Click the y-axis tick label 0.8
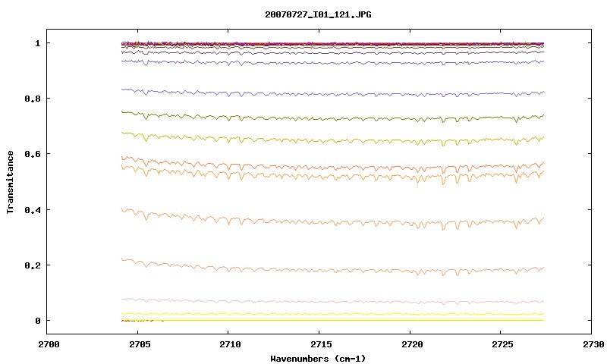607x364 pixels. coord(33,99)
